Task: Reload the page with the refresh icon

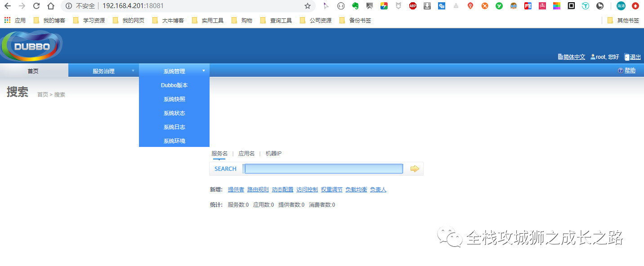Action: tap(36, 6)
